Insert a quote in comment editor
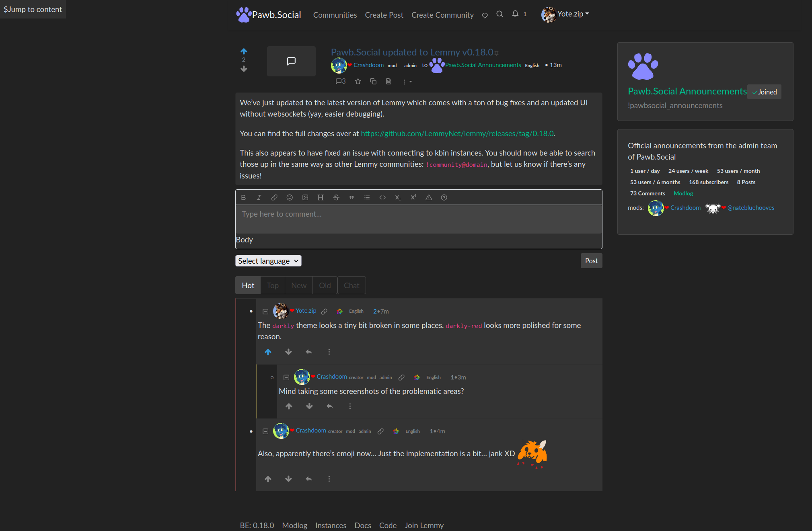This screenshot has height=531, width=812. 352,197
